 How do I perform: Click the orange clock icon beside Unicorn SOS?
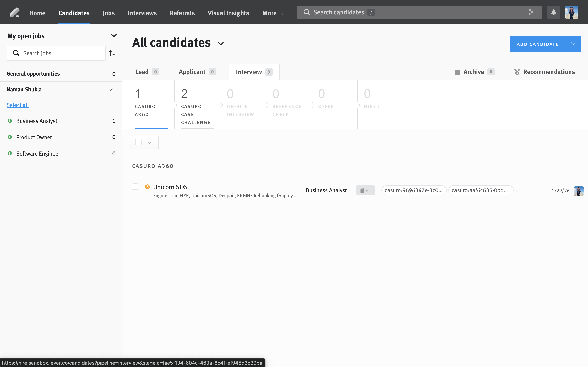click(147, 187)
